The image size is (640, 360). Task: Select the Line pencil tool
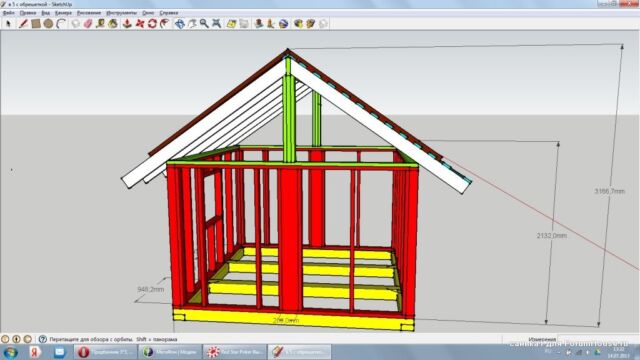(x=23, y=24)
